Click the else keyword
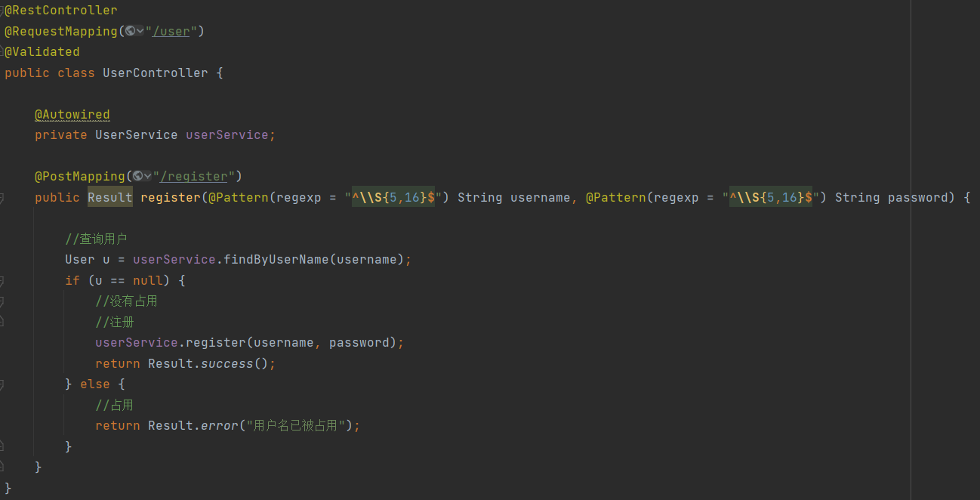 tap(95, 384)
